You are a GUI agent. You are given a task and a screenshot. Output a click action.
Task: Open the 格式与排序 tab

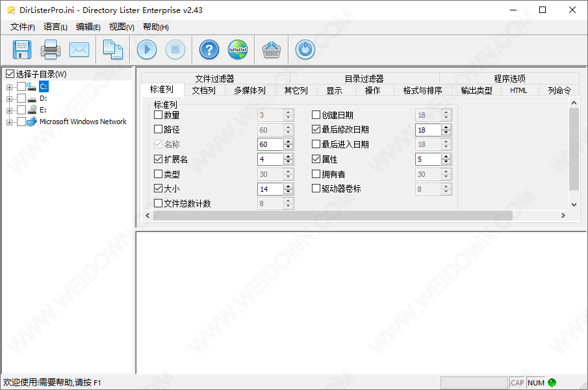pyautogui.click(x=422, y=90)
